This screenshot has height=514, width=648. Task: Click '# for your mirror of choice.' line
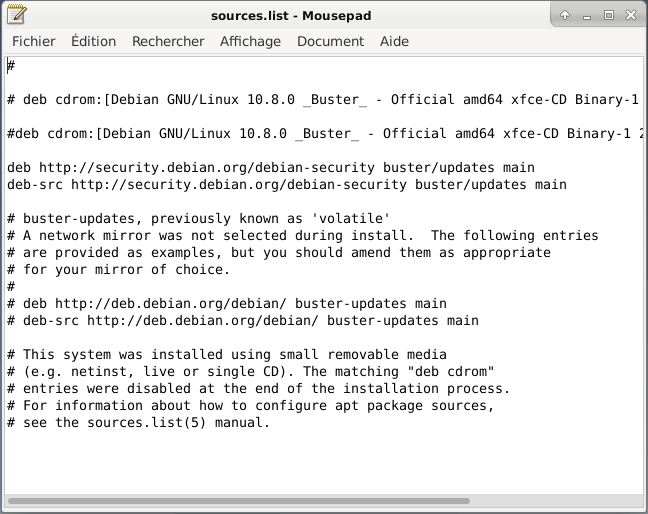(118, 269)
